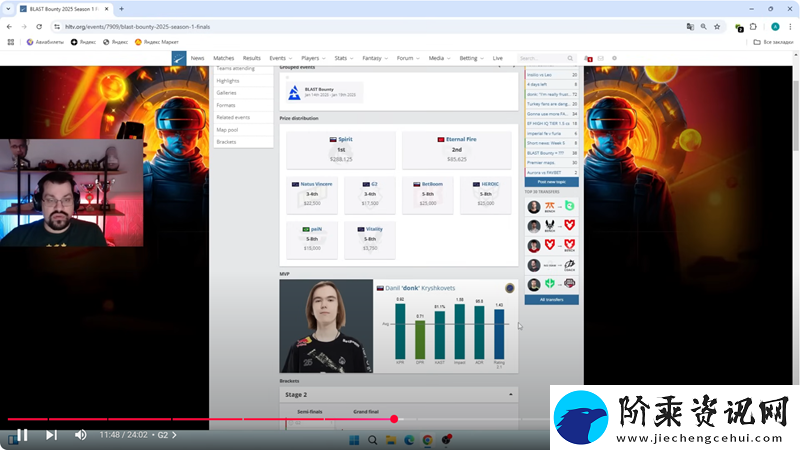Image resolution: width=800 pixels, height=450 pixels.
Task: Open the Live menu item
Action: coord(497,58)
